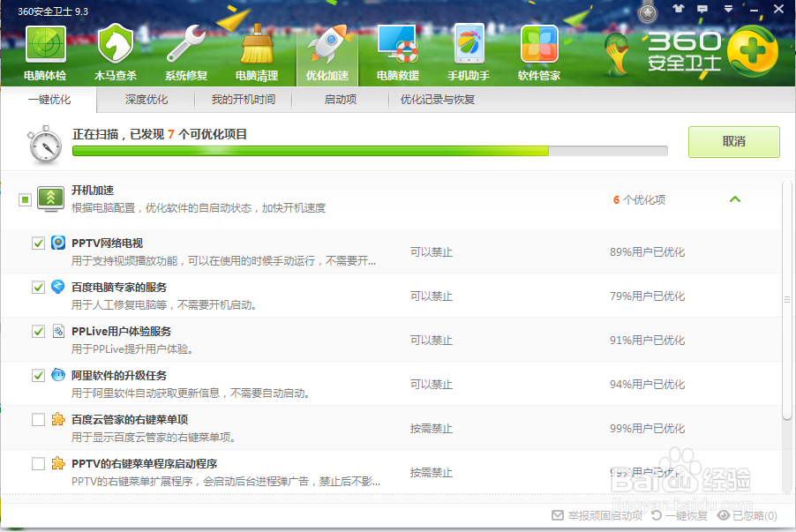Click 99%用户已优化 for 百度云管家
The height and width of the screenshot is (532, 796).
pyautogui.click(x=647, y=429)
